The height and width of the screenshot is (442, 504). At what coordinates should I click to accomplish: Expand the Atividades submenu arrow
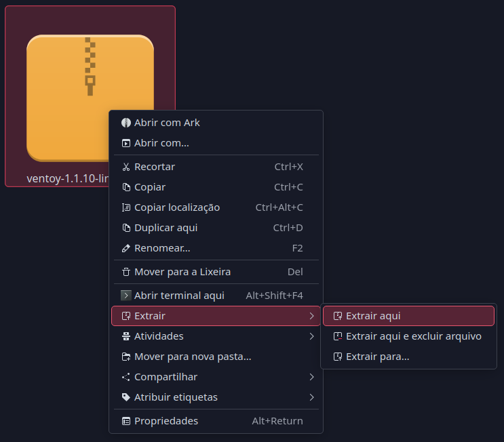[x=311, y=336]
